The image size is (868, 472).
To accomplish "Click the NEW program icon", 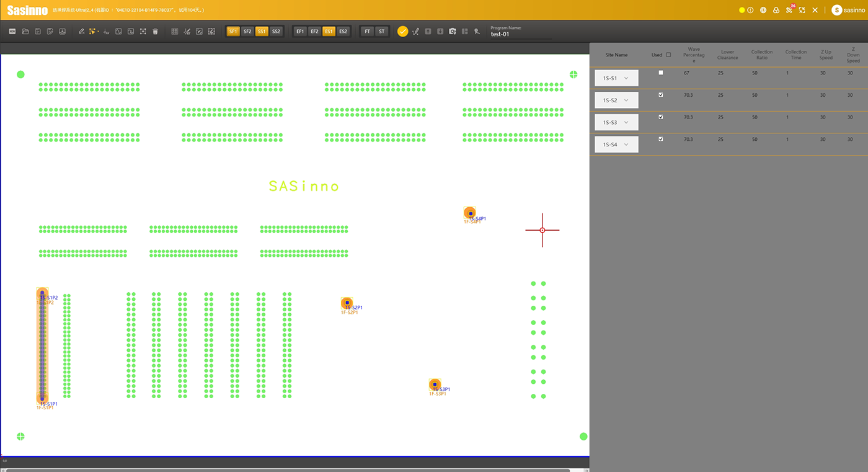I will click(12, 31).
